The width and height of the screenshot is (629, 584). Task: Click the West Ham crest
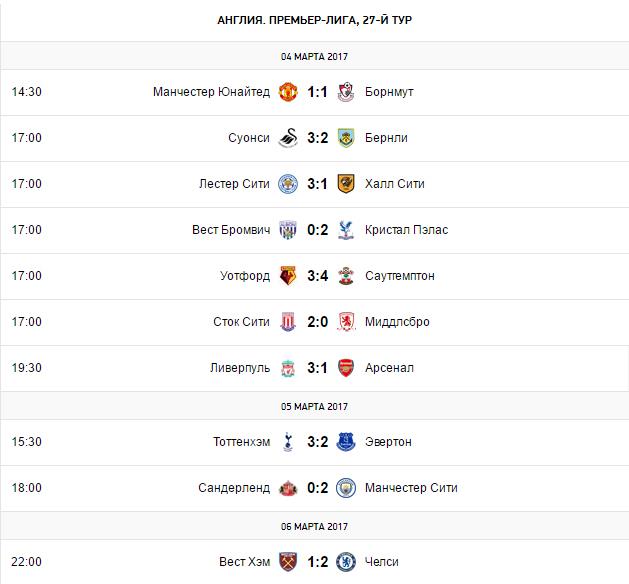(x=288, y=562)
